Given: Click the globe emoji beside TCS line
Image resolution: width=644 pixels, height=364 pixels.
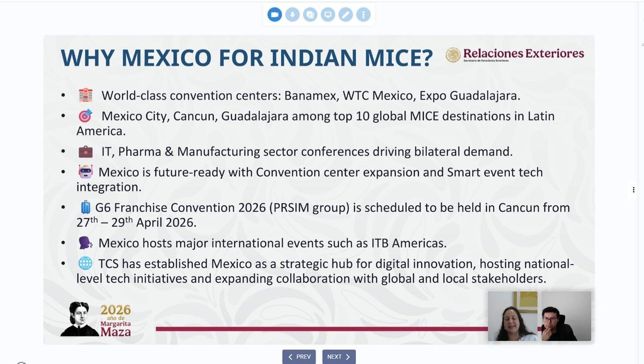Looking at the screenshot, I should pyautogui.click(x=85, y=263).
